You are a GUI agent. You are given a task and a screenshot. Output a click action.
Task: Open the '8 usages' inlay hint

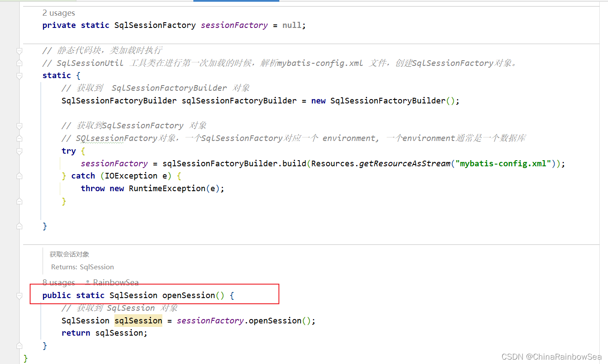point(58,283)
